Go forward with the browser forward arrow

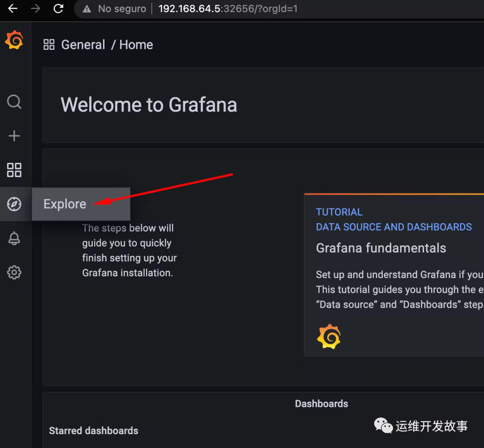click(35, 9)
